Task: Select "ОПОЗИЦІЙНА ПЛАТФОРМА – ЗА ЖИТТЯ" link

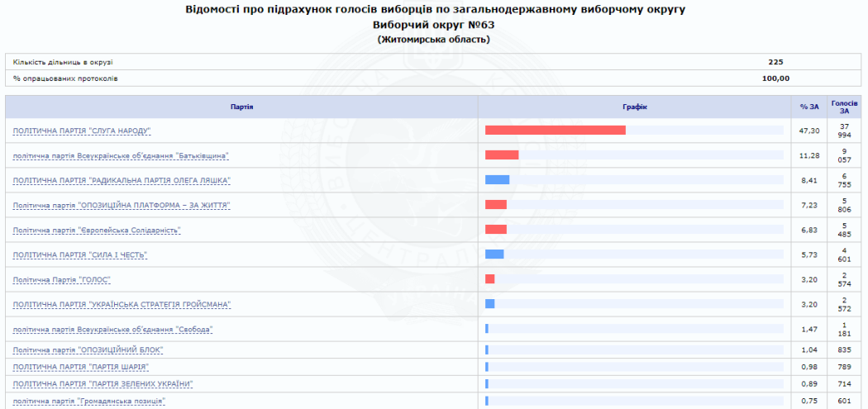Action: [122, 205]
